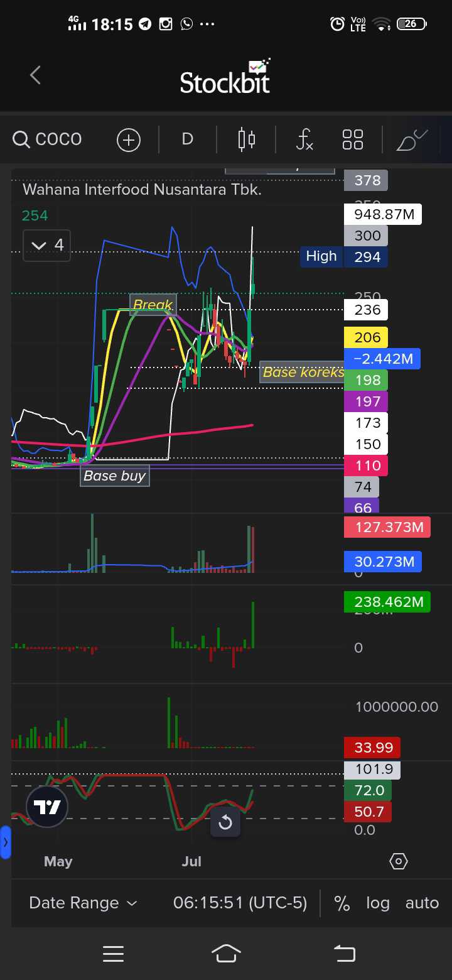Tap the 30.273M volume average label

click(383, 562)
